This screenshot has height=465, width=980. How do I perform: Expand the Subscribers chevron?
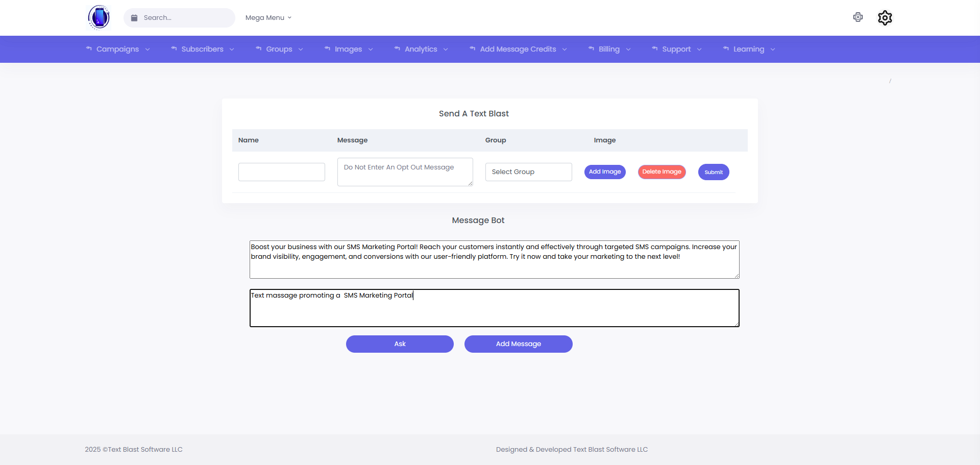[232, 50]
